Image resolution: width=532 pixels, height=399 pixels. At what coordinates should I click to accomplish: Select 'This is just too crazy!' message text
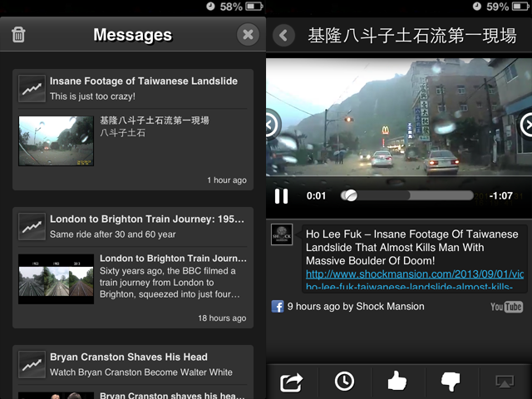[x=92, y=96]
